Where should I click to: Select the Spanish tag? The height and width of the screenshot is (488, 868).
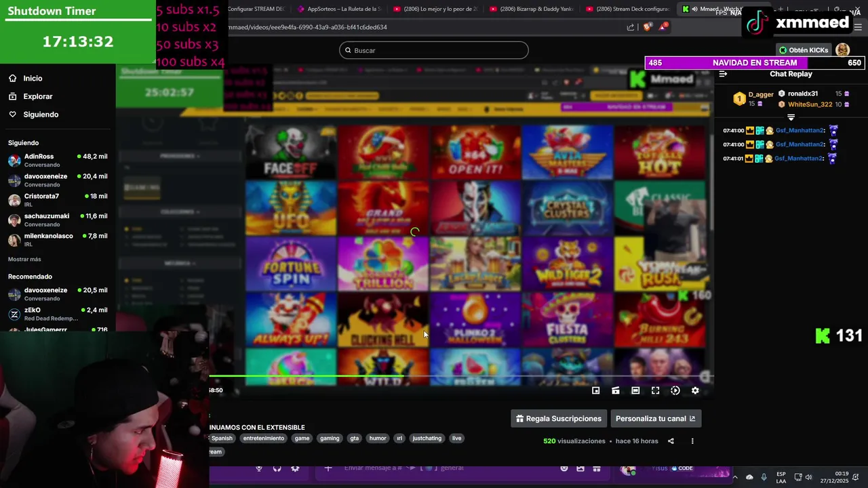[x=222, y=439]
